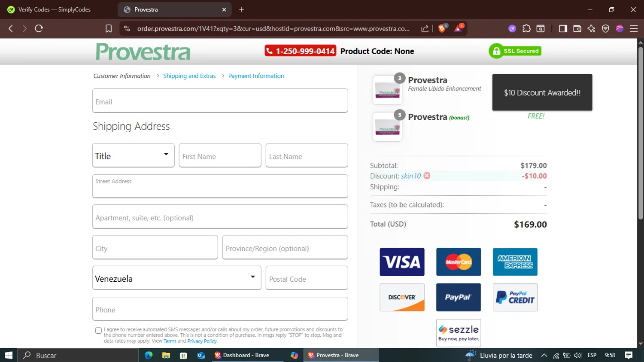This screenshot has width=644, height=362.
Task: Go to Shipping and Extras step
Action: pos(189,76)
